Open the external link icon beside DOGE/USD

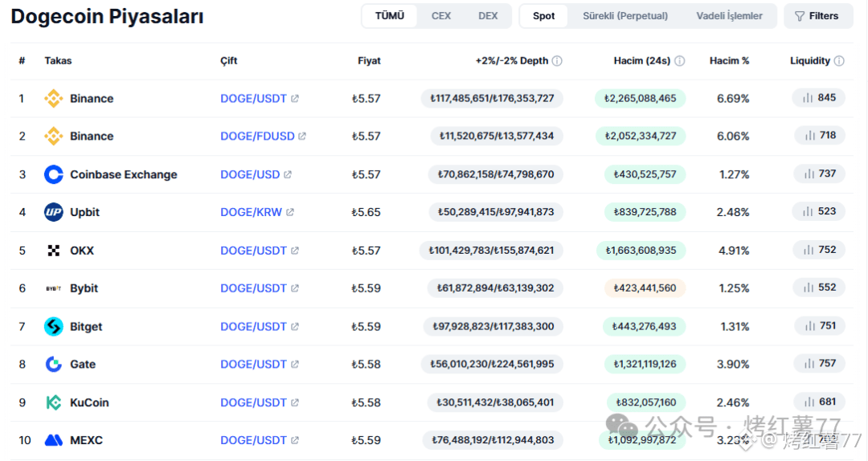(x=288, y=174)
